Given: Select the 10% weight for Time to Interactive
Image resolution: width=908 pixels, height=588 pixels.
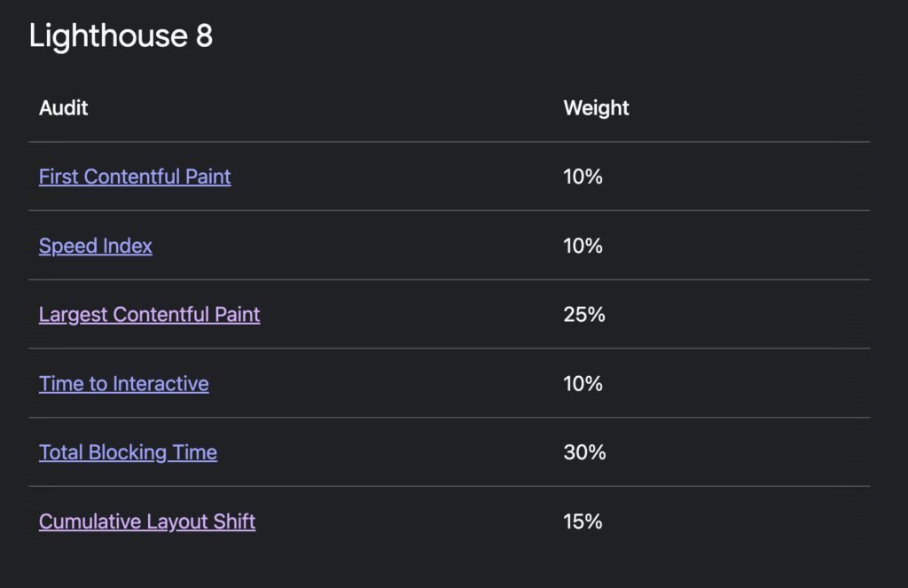Looking at the screenshot, I should 583,383.
